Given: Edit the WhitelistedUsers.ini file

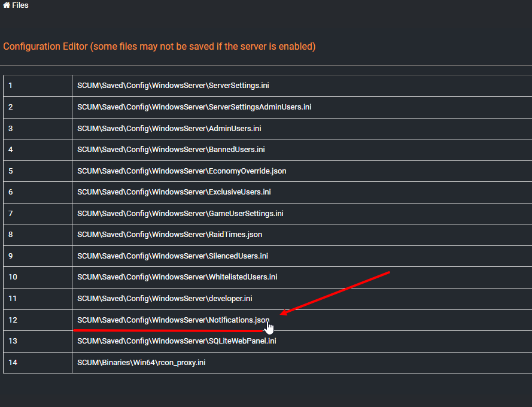Looking at the screenshot, I should click(x=177, y=277).
